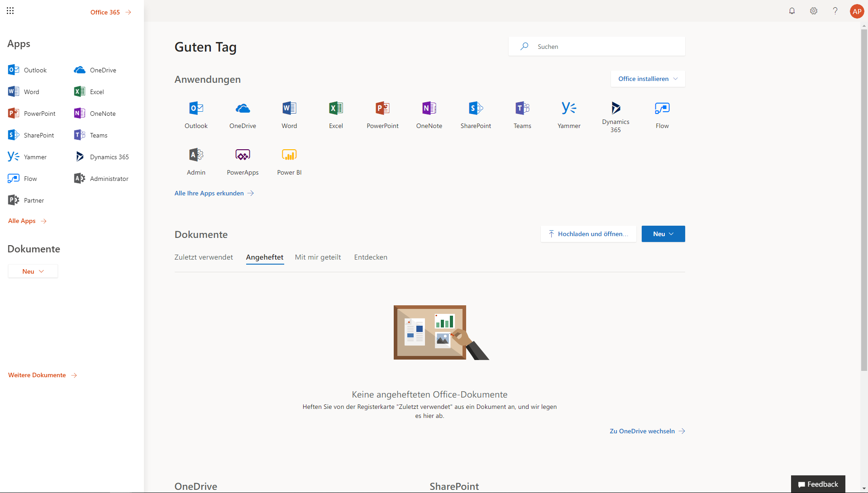Open Yammer from the Apps sidebar

(x=27, y=157)
